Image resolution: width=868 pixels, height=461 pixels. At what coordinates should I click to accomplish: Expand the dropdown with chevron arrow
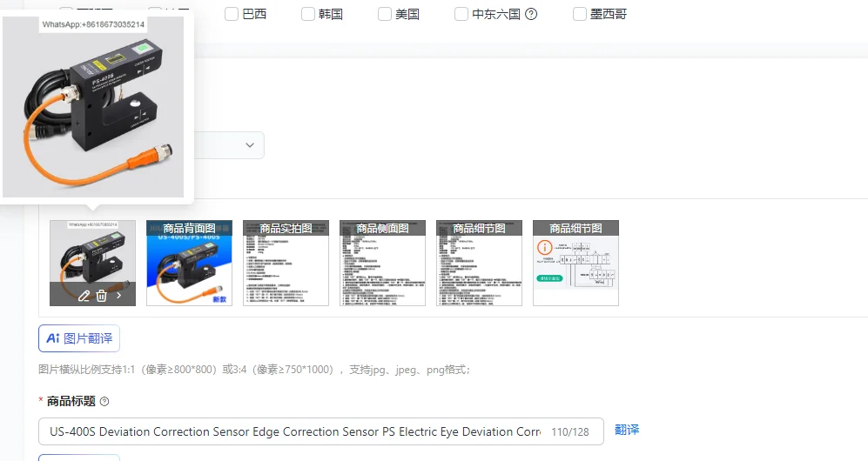coord(250,144)
